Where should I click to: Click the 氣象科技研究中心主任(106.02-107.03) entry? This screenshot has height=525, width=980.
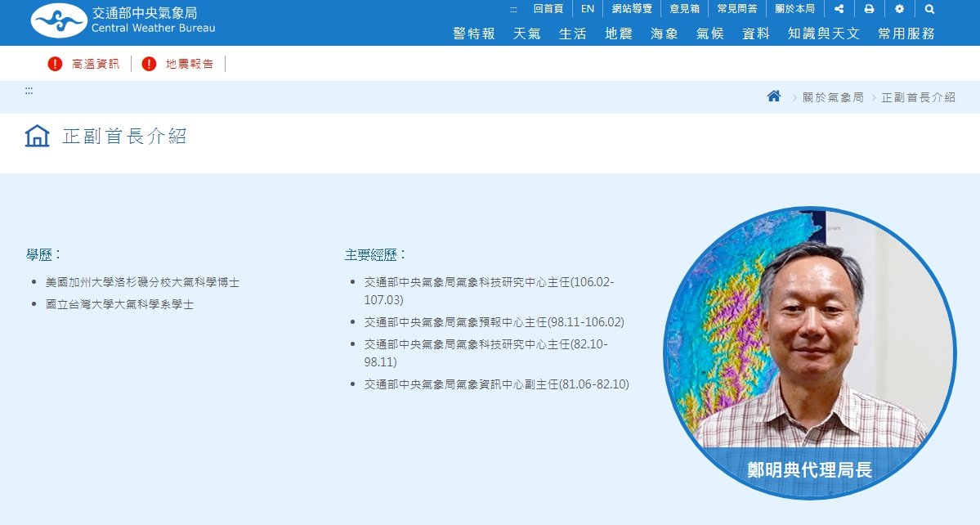pos(490,291)
